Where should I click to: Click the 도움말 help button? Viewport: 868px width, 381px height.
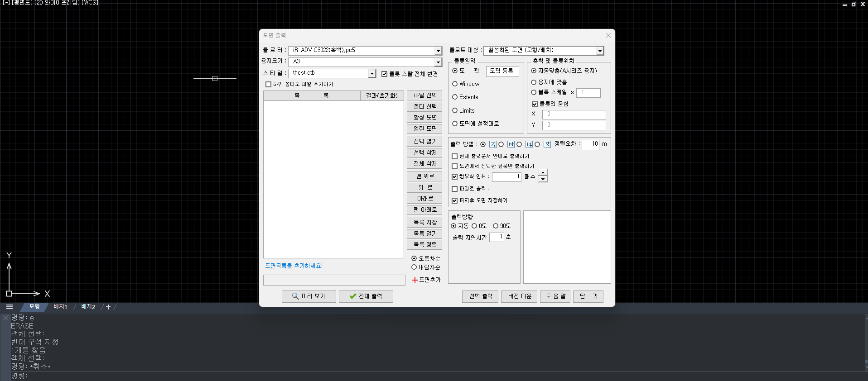(x=555, y=296)
